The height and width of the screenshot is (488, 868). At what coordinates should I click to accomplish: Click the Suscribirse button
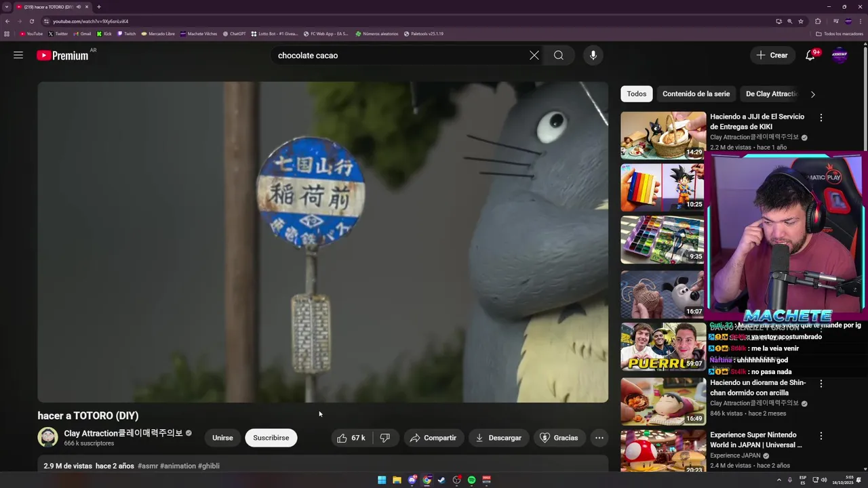(x=271, y=438)
